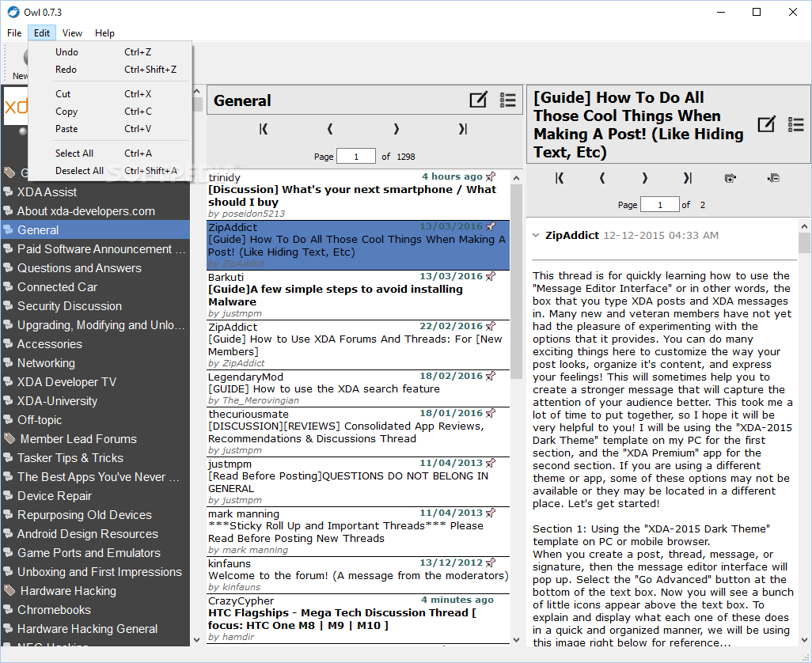Click pin icon on thecuriousmate's thread
812x663 pixels.
[491, 413]
